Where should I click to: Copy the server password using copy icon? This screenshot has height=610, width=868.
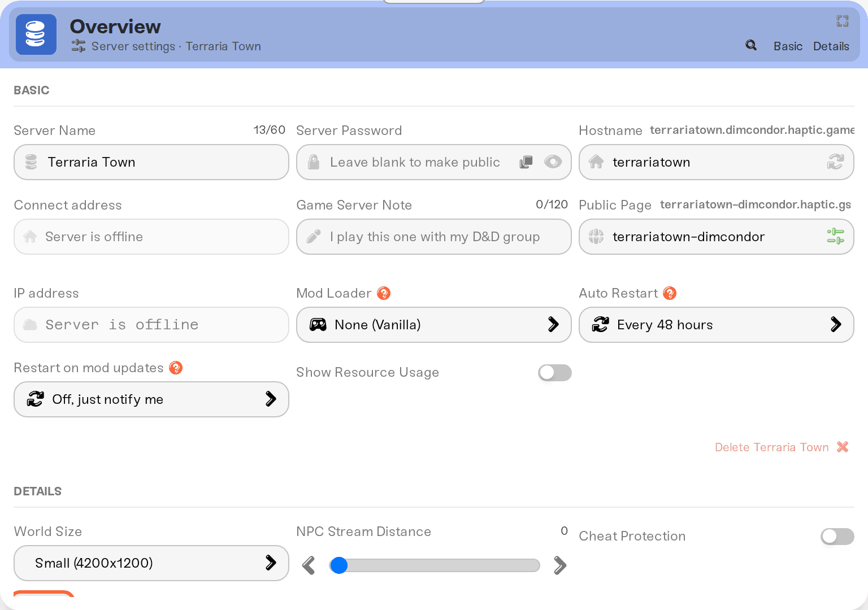click(x=526, y=162)
